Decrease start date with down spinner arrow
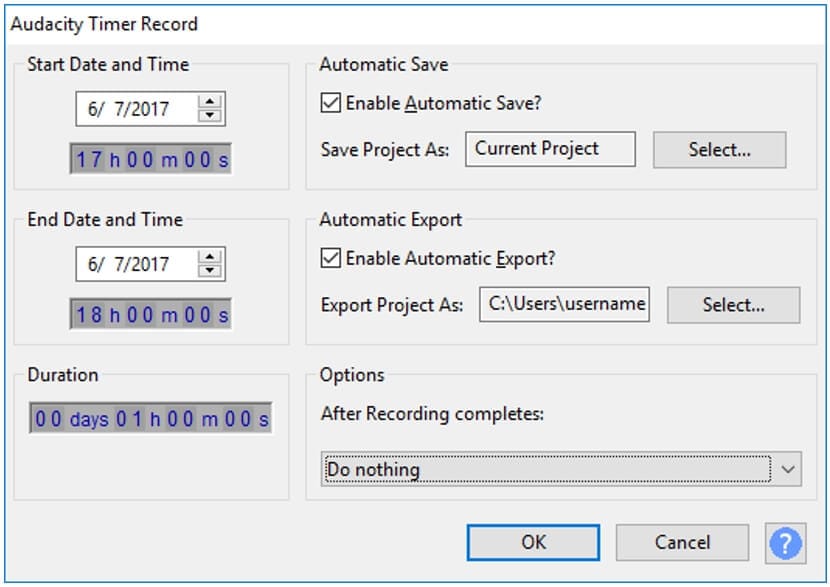Viewport: 830px width, 587px height. click(210, 116)
